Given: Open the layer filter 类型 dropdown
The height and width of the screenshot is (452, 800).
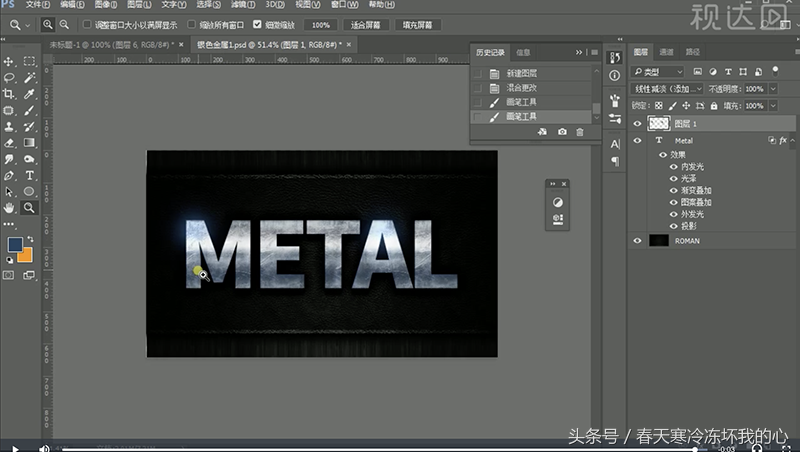Looking at the screenshot, I should pyautogui.click(x=659, y=71).
